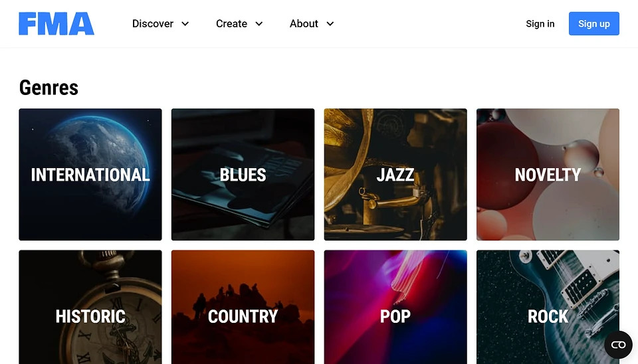Click the Sign in link
Image resolution: width=638 pixels, height=364 pixels.
[x=540, y=24]
